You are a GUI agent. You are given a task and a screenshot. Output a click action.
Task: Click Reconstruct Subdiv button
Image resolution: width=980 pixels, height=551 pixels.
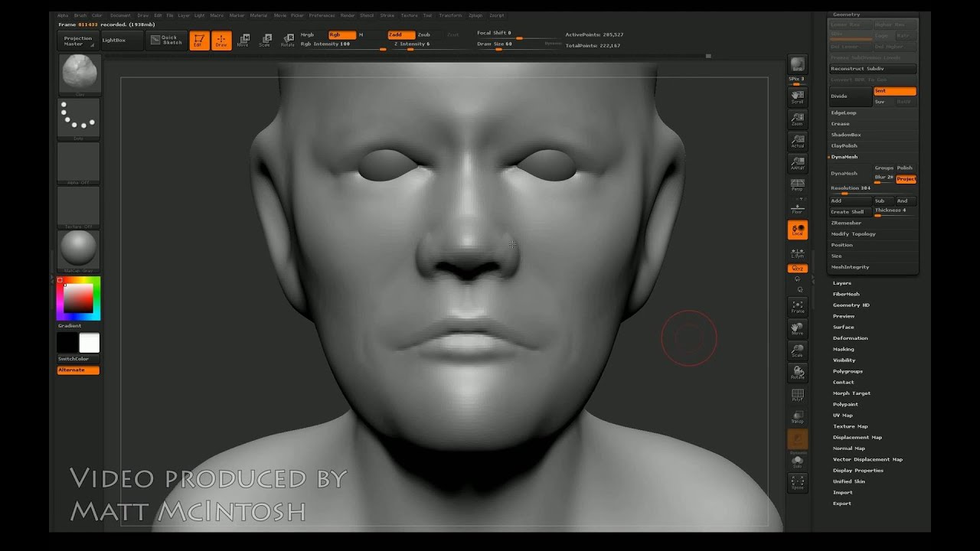(x=873, y=69)
